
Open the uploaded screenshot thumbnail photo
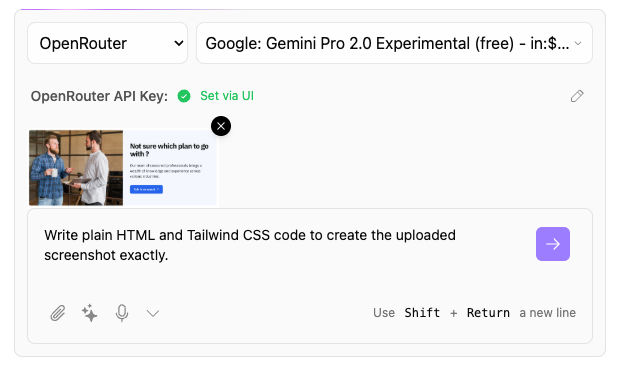click(x=123, y=167)
